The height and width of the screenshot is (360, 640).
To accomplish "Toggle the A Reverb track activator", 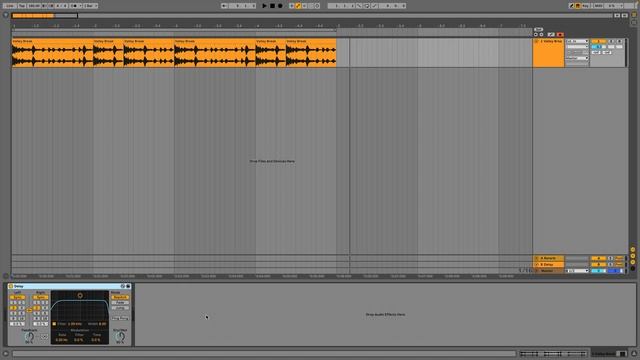I will pos(598,258).
